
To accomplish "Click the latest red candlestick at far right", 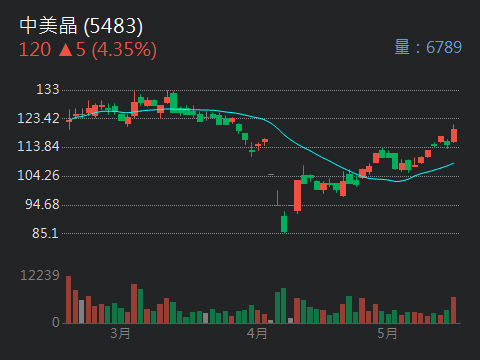I will 454,135.
